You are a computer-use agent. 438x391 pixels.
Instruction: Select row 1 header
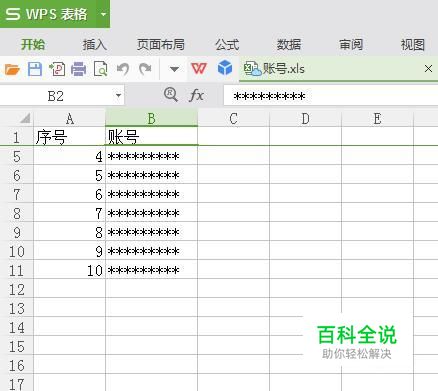pos(17,136)
